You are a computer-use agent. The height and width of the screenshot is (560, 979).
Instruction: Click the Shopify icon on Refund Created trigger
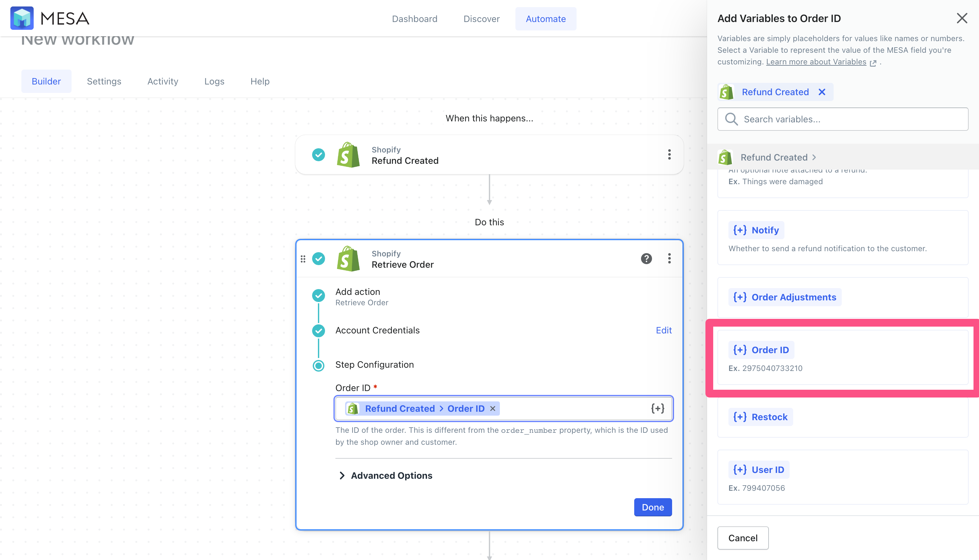coord(348,155)
